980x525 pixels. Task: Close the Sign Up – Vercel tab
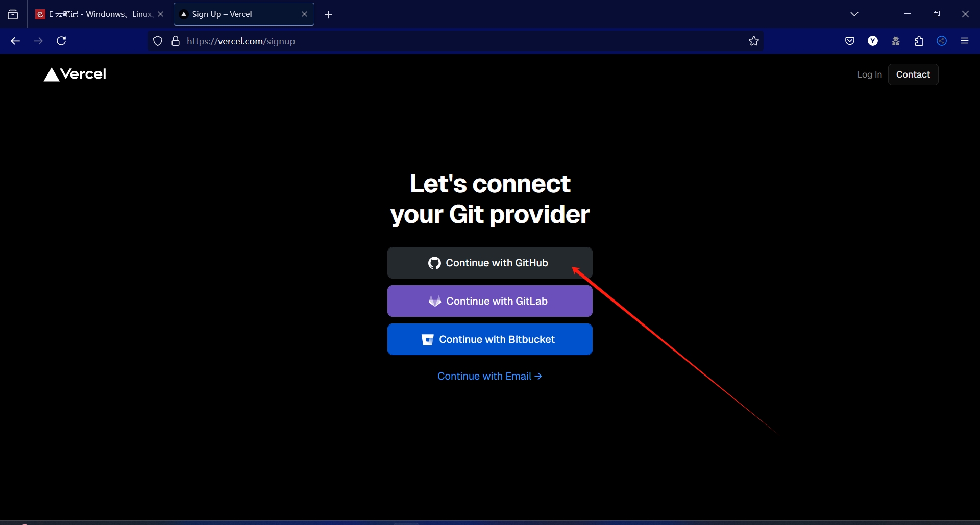pyautogui.click(x=304, y=14)
